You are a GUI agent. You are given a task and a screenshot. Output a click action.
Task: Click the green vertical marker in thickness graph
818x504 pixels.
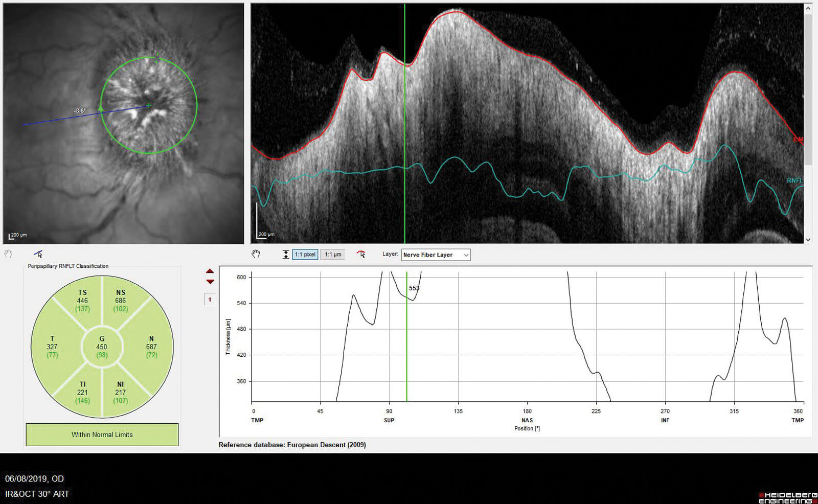click(406, 348)
